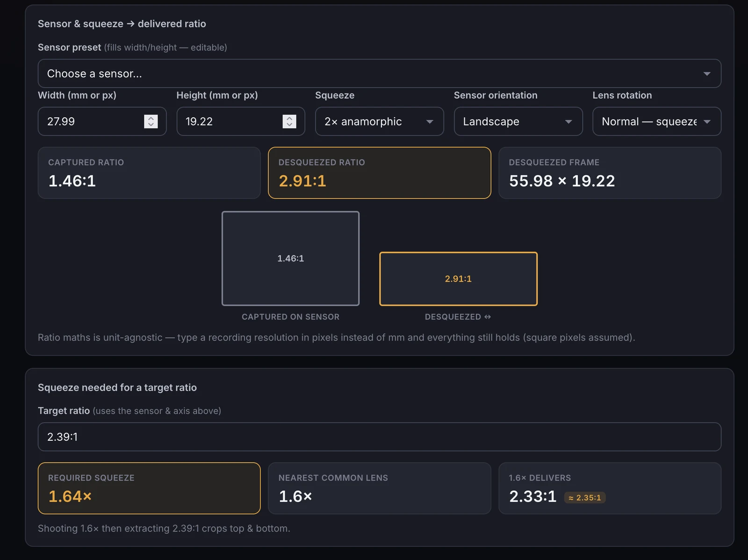Viewport: 748px width, 560px height.
Task: Click the 'Squeeze' field label
Action: (x=335, y=95)
